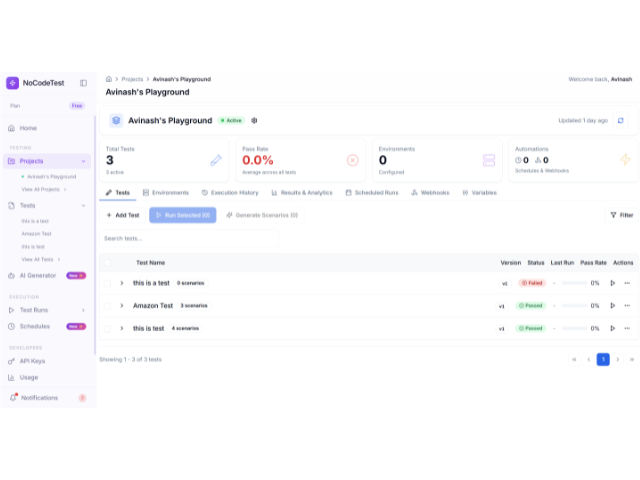This screenshot has height=480, width=640.
Task: Run the Amazon Test with play icon
Action: tap(613, 305)
